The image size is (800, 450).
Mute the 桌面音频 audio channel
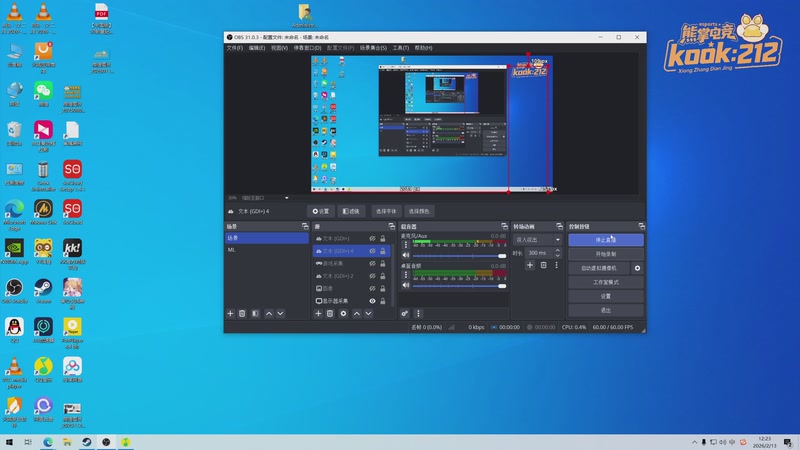pos(406,285)
